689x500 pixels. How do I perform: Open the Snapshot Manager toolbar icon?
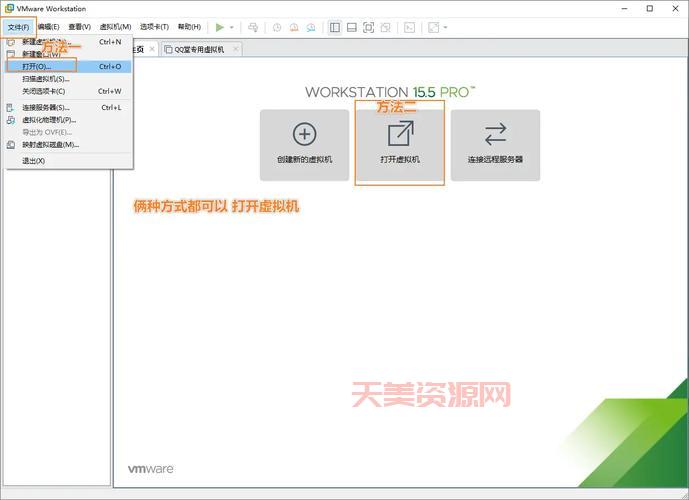point(311,28)
